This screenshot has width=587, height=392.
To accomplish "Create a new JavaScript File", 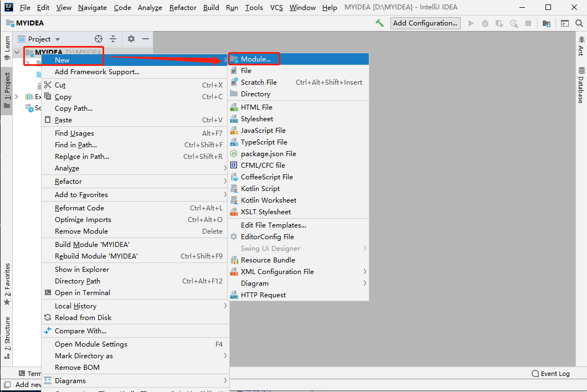I will pyautogui.click(x=298, y=130).
